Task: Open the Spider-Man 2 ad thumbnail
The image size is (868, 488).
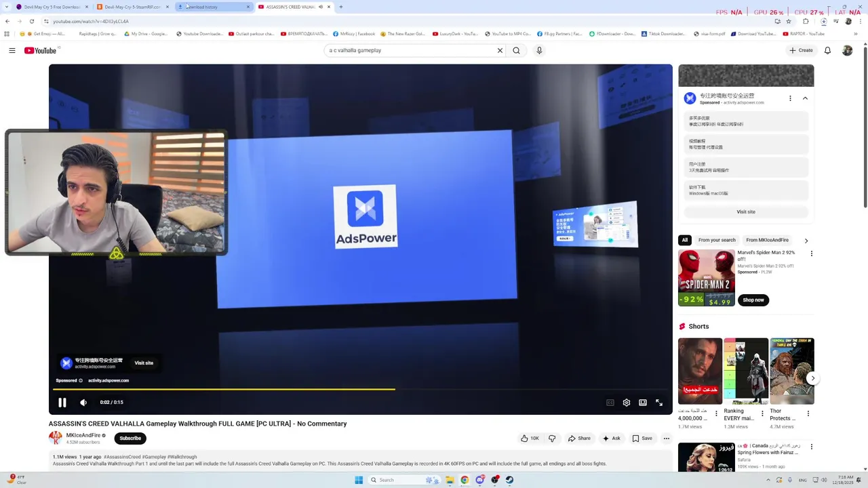Action: tap(707, 278)
